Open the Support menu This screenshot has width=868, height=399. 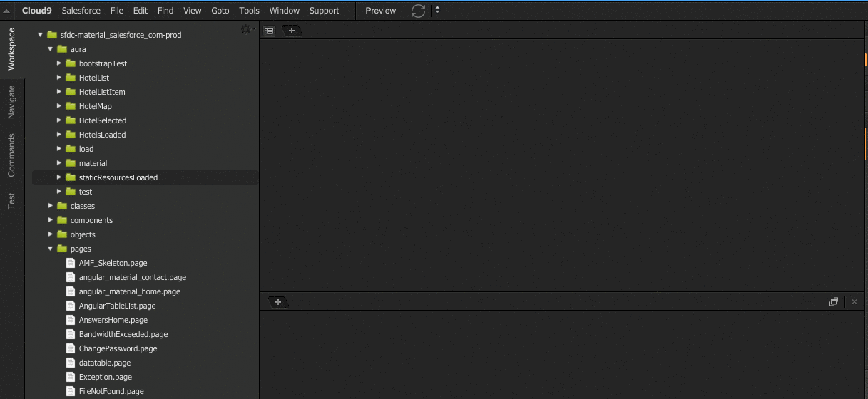point(325,11)
